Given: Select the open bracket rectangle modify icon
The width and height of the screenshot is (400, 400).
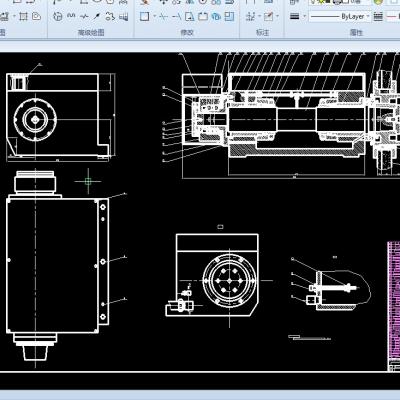Looking at the screenshot, I should click(x=203, y=16).
